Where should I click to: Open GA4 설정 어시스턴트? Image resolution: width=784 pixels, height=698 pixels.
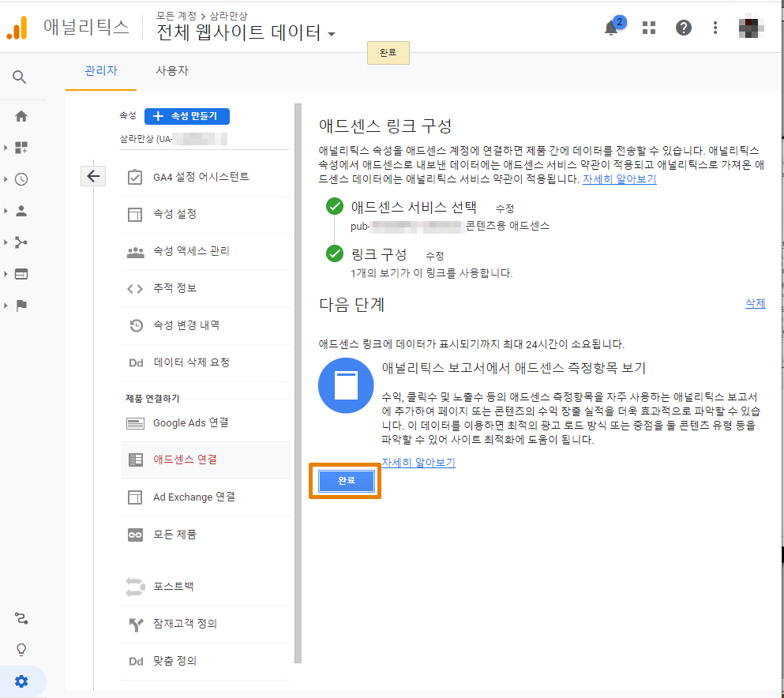(x=205, y=177)
